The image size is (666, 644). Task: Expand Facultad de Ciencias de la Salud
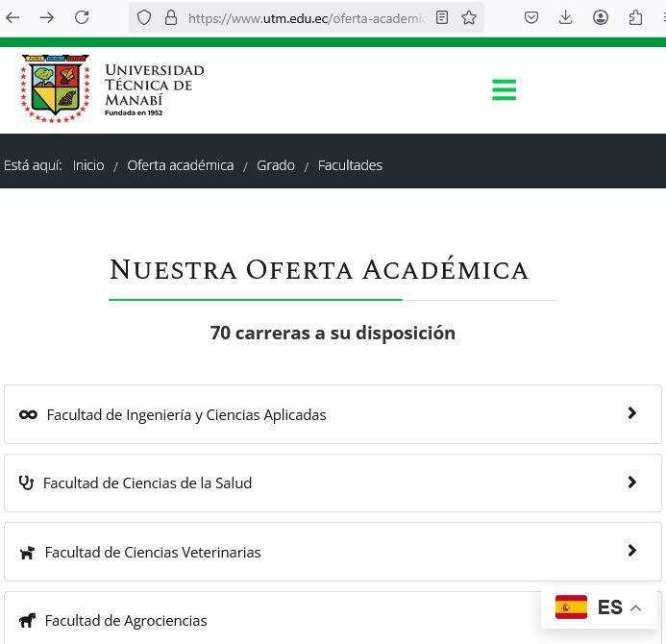pyautogui.click(x=333, y=483)
